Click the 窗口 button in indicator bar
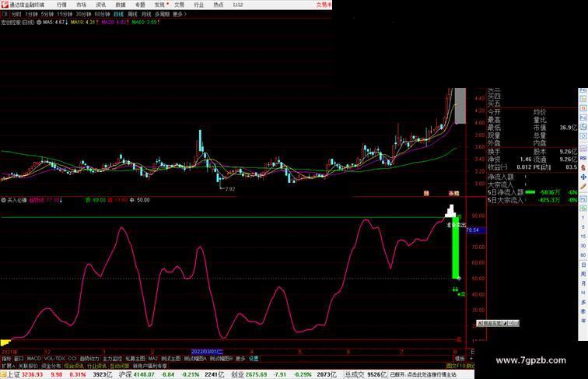The height and width of the screenshot is (379, 588). tap(19, 359)
